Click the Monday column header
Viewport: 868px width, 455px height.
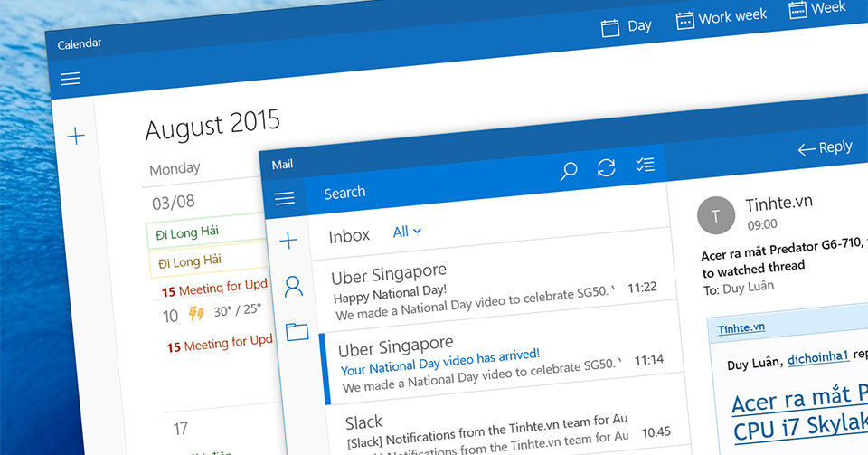(x=175, y=168)
